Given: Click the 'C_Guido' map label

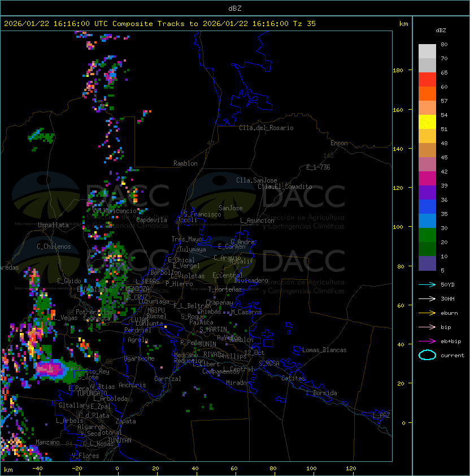Looking at the screenshot, I should click(69, 281).
